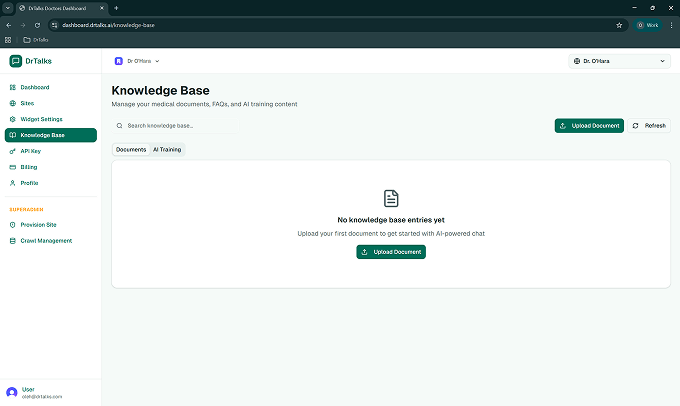Go to Sites in sidebar
Screen dimensions: 680x406
coord(51,103)
